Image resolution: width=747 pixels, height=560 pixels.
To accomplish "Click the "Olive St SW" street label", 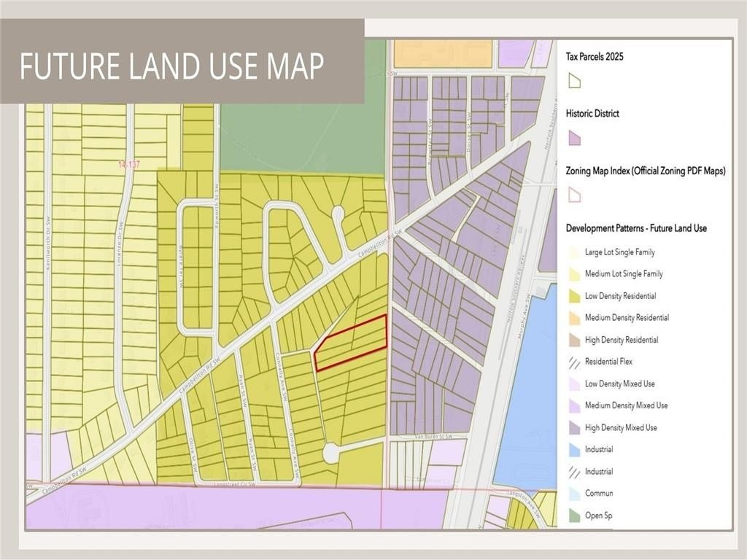I will point(194,456).
